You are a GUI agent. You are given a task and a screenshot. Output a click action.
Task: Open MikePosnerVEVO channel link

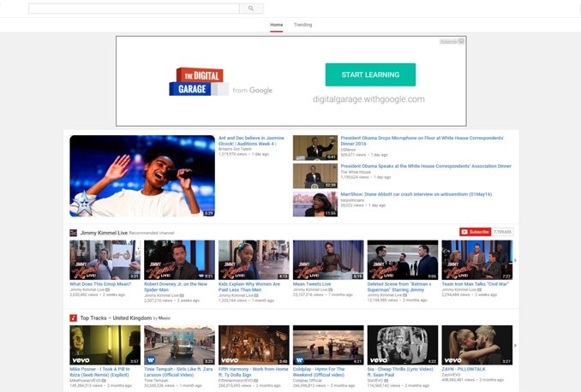86,381
